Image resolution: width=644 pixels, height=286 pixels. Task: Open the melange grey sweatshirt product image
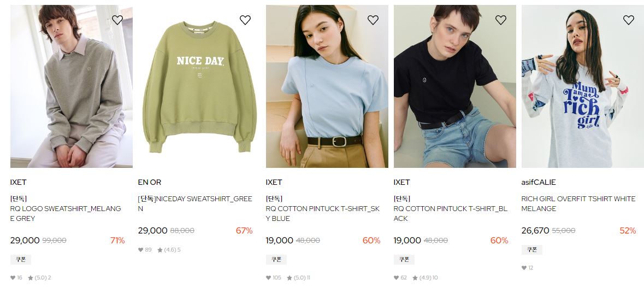(x=72, y=86)
